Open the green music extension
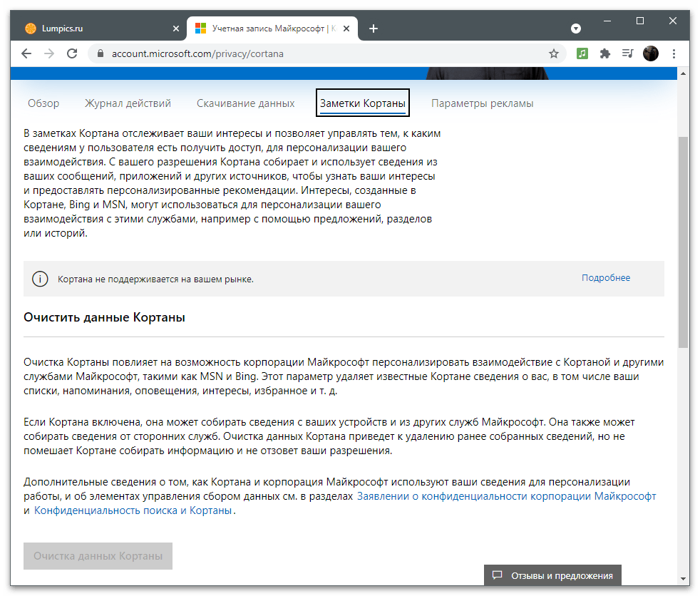Viewport: 700px width, 596px height. tap(582, 54)
